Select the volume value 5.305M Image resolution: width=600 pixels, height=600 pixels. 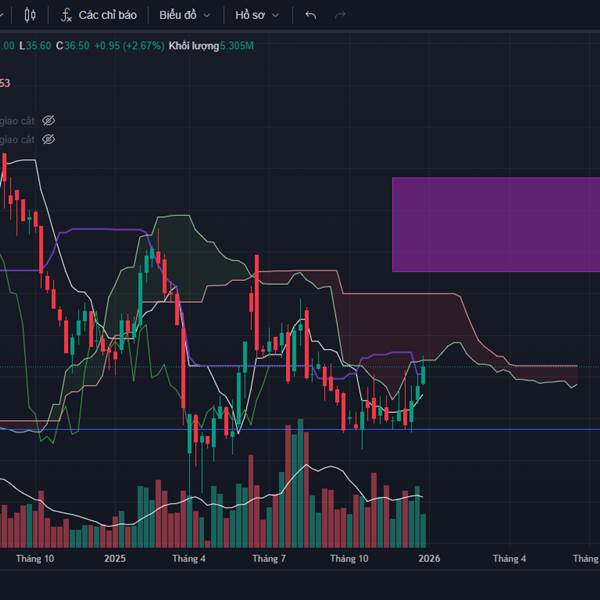pos(236,46)
